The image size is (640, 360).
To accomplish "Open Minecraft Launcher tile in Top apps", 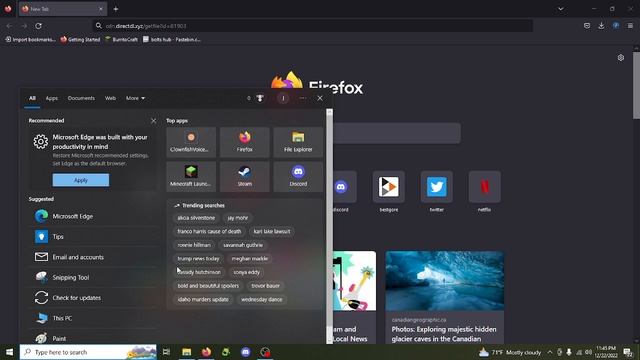I will (191, 176).
